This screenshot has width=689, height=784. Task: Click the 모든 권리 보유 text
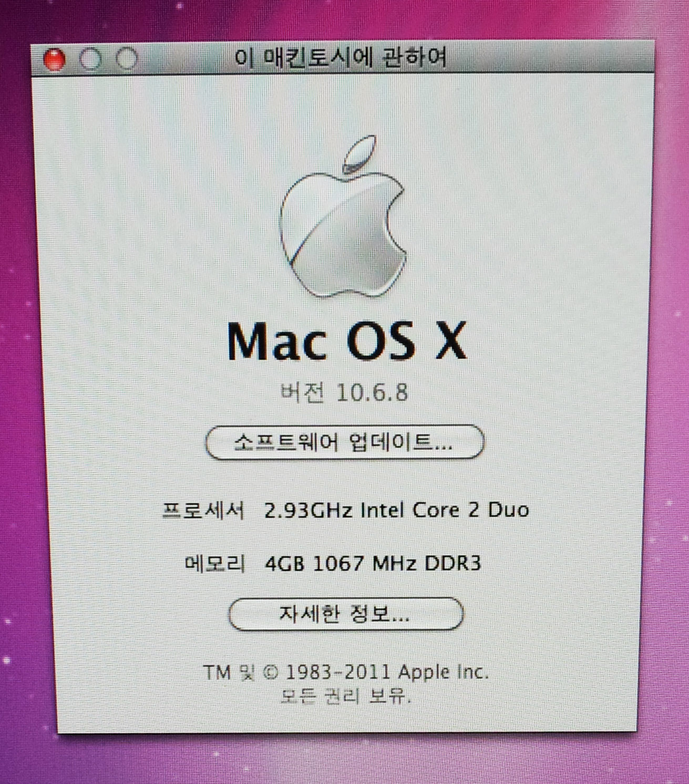point(345,696)
